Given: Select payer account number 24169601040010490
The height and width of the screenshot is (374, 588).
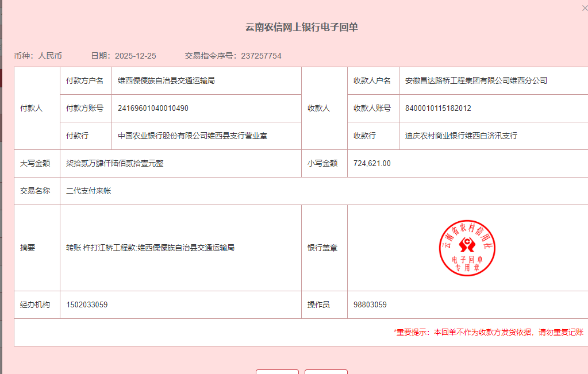Looking at the screenshot, I should (153, 108).
